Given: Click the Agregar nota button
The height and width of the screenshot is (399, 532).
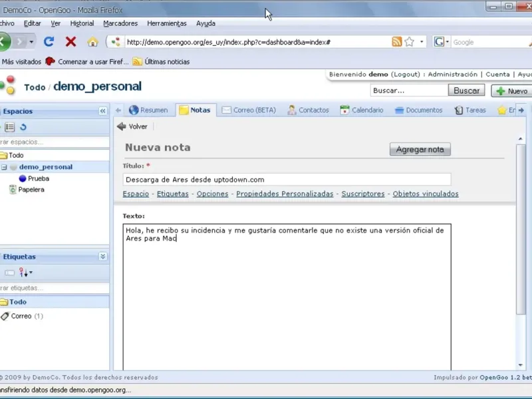Looking at the screenshot, I should click(420, 149).
